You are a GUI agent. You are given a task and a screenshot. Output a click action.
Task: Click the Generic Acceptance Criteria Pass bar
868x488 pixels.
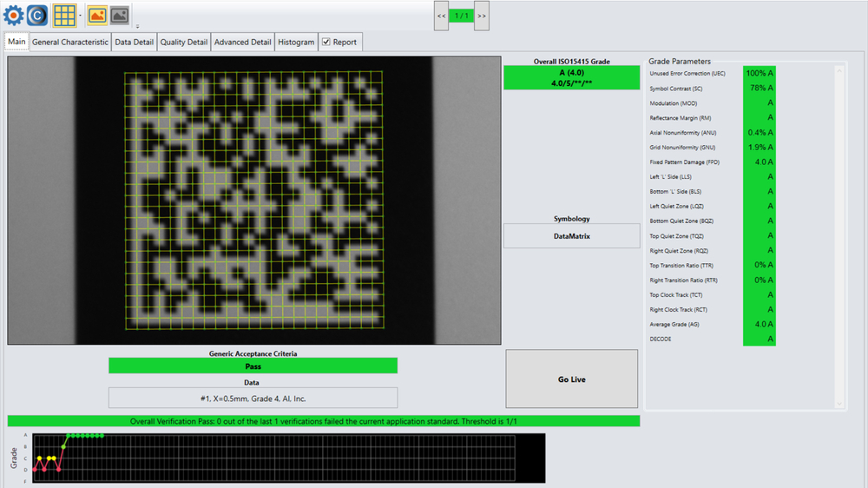pos(253,366)
